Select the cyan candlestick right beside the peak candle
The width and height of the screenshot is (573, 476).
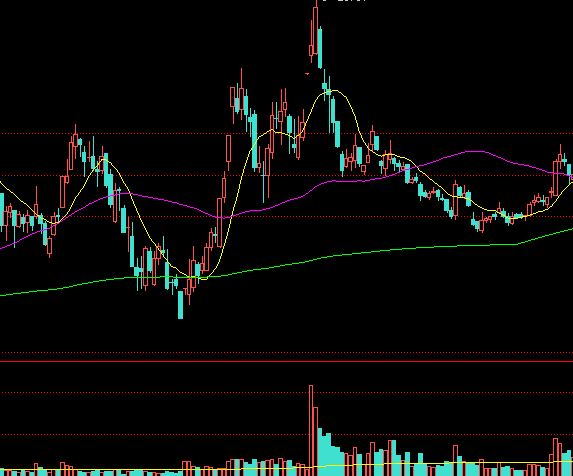click(320, 47)
